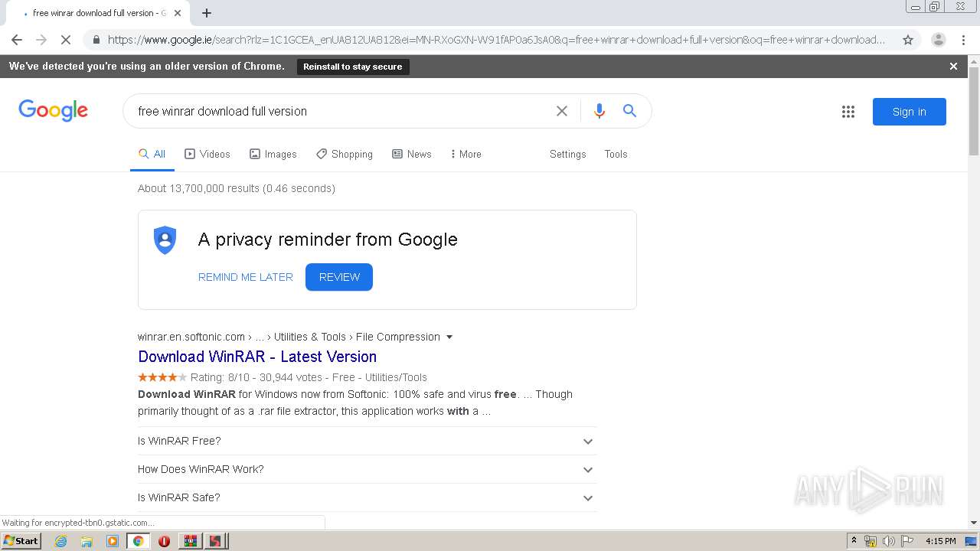Open the Windows Start menu
The height and width of the screenshot is (551, 980).
click(x=21, y=541)
